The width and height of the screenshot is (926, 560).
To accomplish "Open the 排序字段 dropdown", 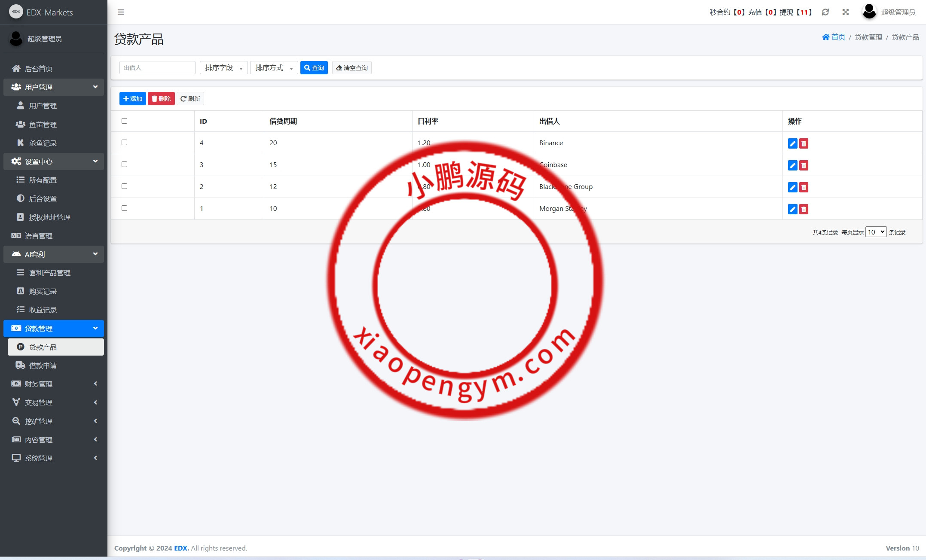I will click(223, 68).
